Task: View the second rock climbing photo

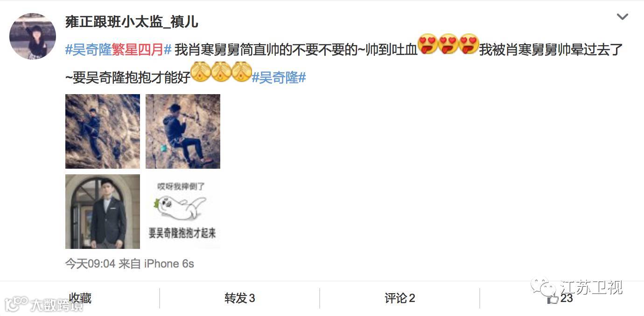Action: coord(183,131)
